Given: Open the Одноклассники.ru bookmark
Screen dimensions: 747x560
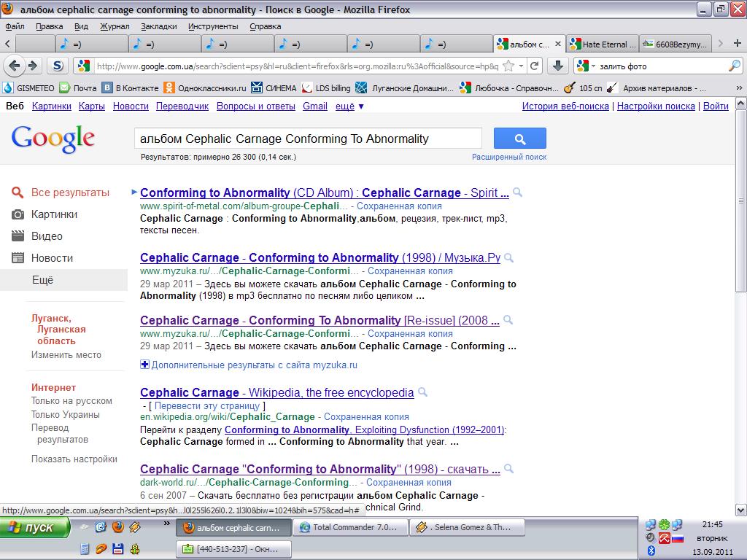Looking at the screenshot, I should click(205, 88).
